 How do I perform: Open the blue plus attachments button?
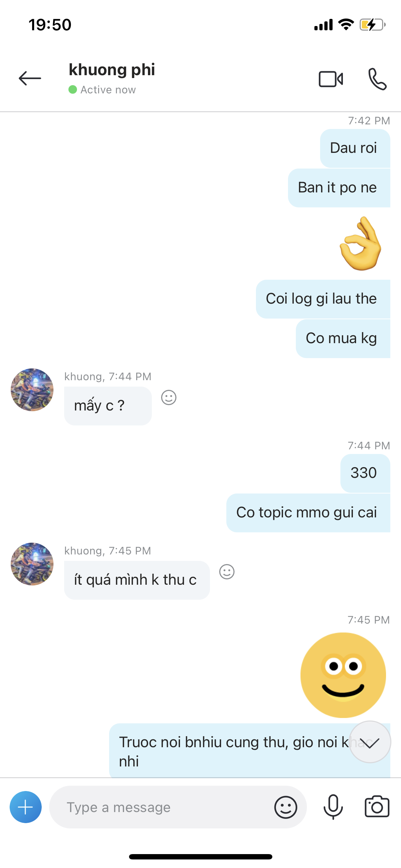[26, 807]
